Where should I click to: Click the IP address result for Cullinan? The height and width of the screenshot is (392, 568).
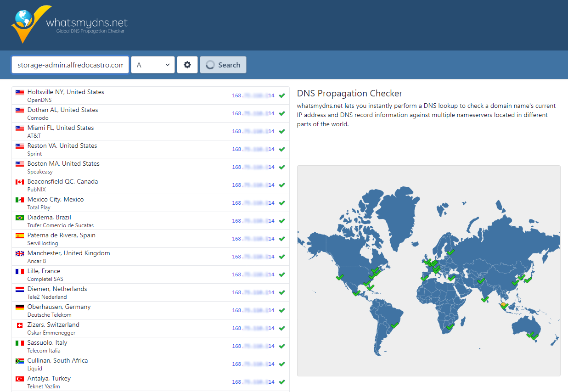point(253,364)
